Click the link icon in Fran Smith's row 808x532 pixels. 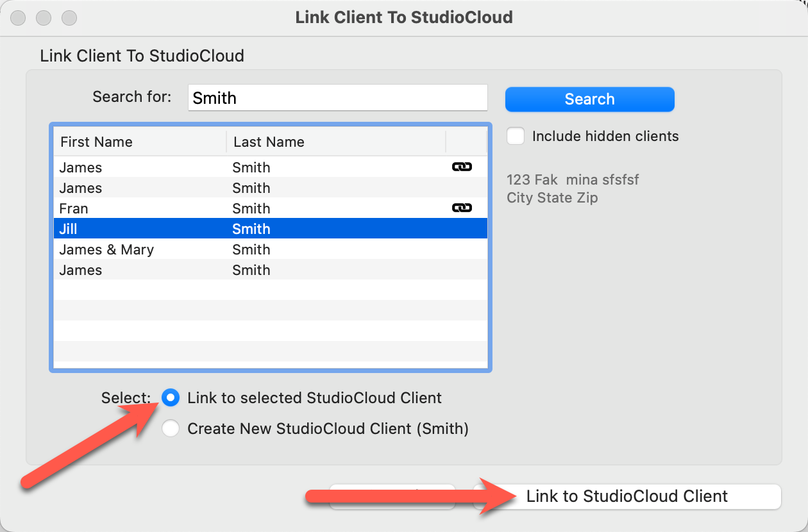coord(462,208)
